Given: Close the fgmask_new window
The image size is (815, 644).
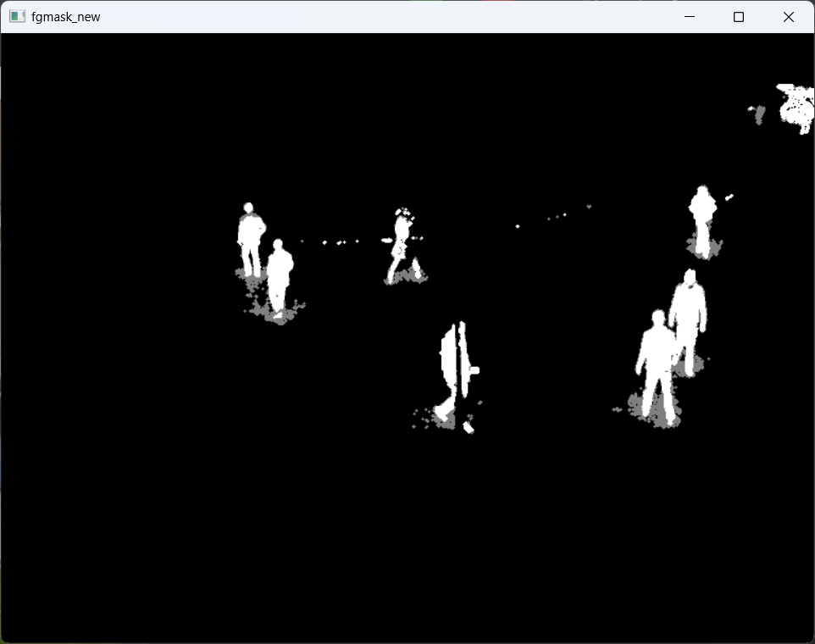Looking at the screenshot, I should [789, 17].
